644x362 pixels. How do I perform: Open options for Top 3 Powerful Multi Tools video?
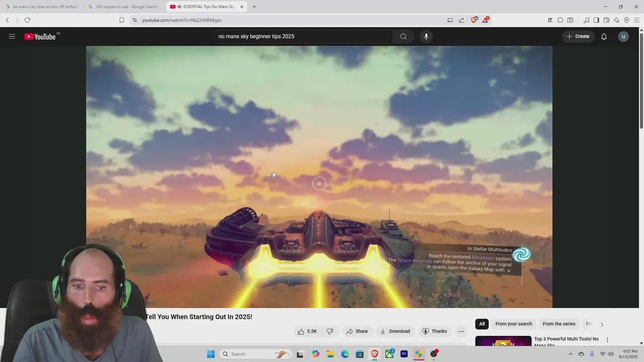607,340
